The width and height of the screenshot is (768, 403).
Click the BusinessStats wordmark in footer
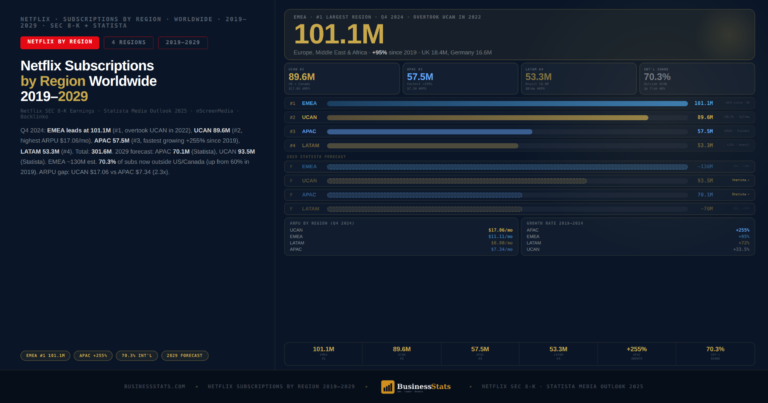(x=424, y=386)
